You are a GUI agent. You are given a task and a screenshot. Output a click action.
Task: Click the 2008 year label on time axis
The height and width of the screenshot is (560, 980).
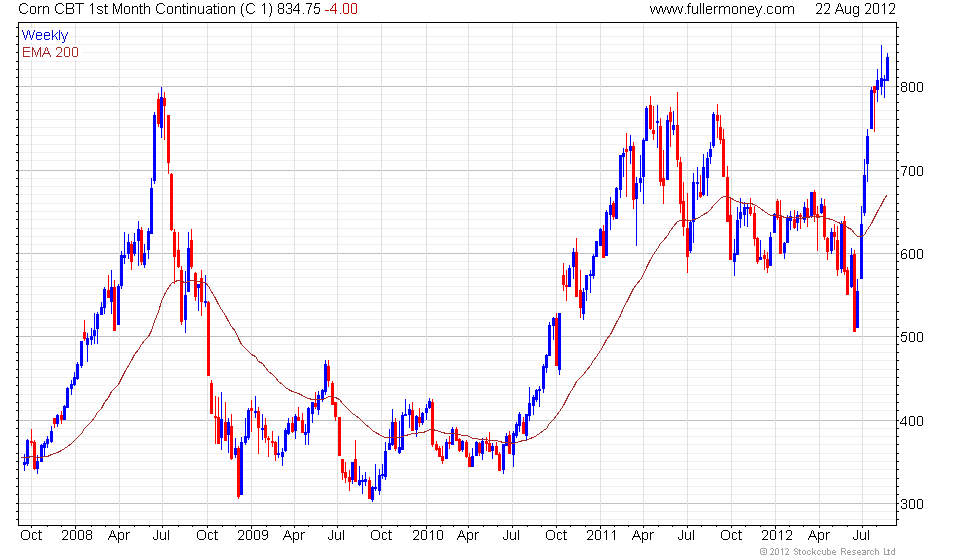point(77,536)
